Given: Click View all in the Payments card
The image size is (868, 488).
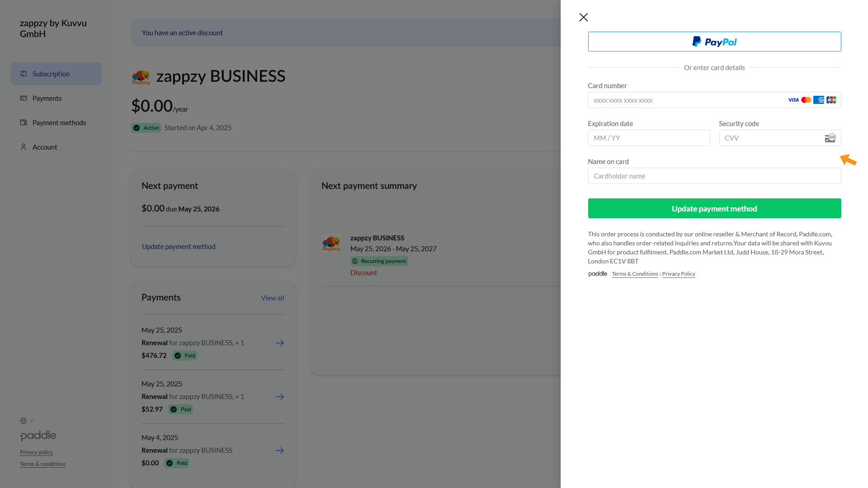Looking at the screenshot, I should pyautogui.click(x=272, y=298).
